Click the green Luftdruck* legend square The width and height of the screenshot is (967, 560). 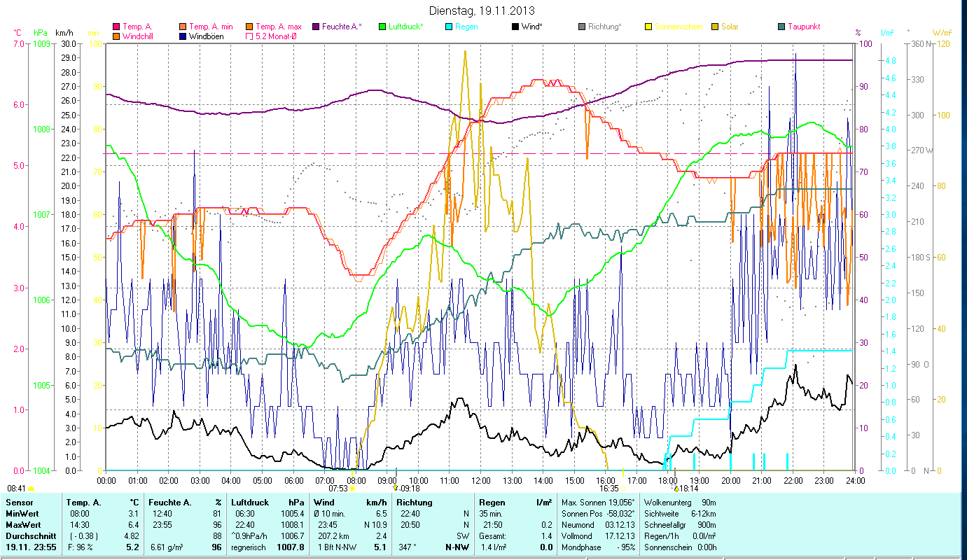coord(382,27)
